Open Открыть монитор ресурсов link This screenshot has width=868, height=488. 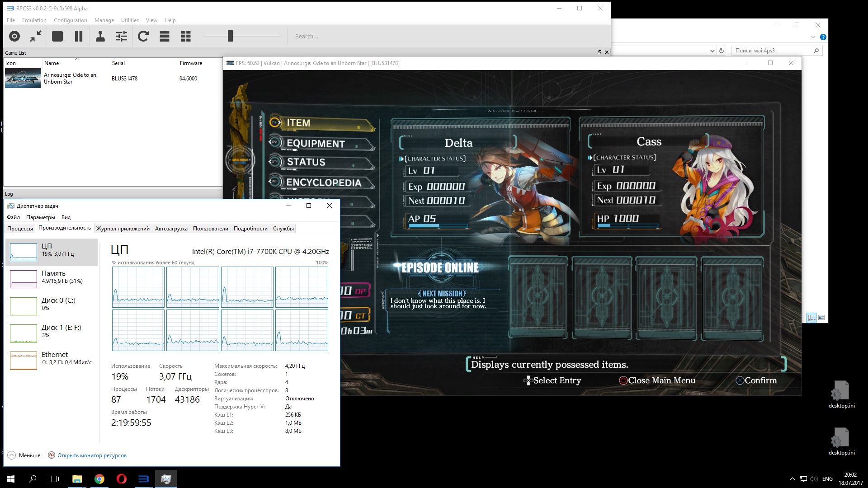click(92, 455)
